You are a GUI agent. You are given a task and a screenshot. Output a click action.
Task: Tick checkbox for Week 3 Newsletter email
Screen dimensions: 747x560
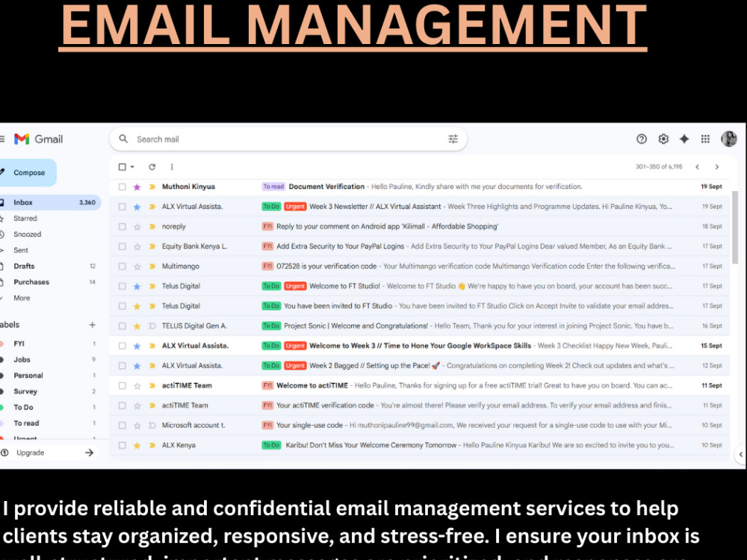tap(123, 207)
